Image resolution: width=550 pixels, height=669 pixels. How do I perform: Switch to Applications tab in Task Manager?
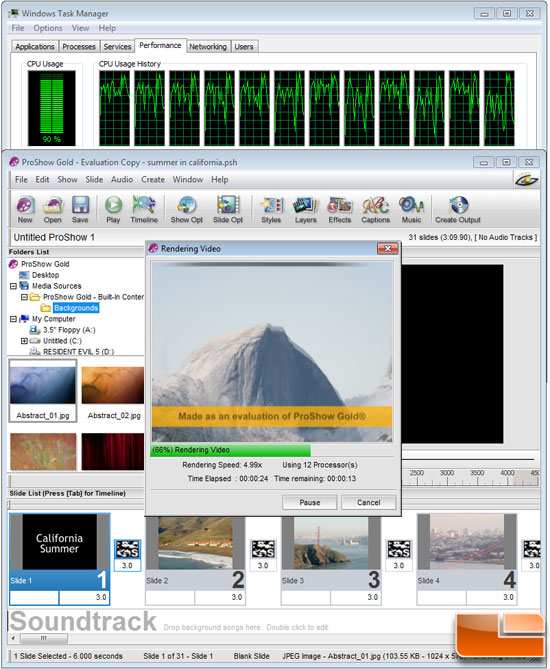[x=35, y=47]
